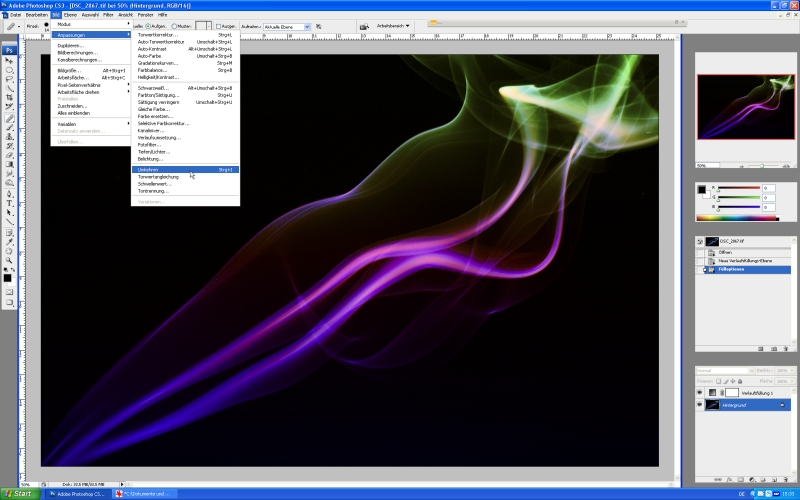Select the Hand tool
The height and width of the screenshot is (500, 800).
pyautogui.click(x=9, y=251)
